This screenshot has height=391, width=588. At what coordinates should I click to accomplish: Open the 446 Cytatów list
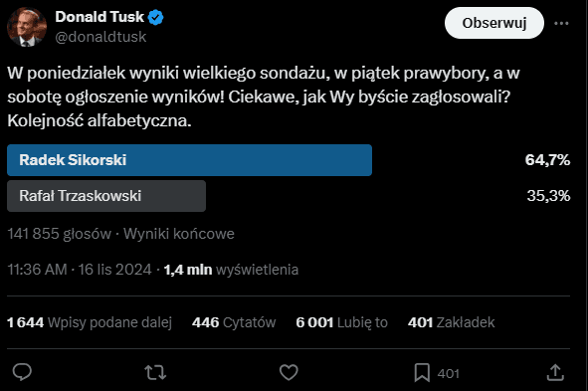(x=234, y=322)
